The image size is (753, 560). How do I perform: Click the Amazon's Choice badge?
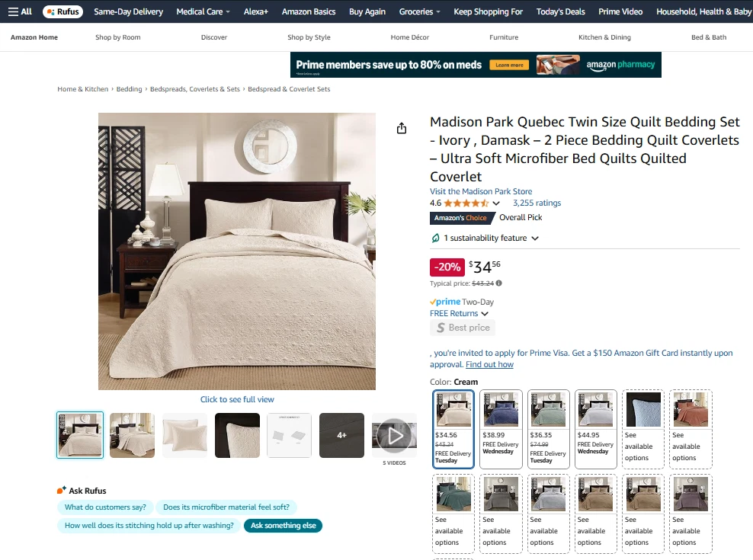[460, 218]
